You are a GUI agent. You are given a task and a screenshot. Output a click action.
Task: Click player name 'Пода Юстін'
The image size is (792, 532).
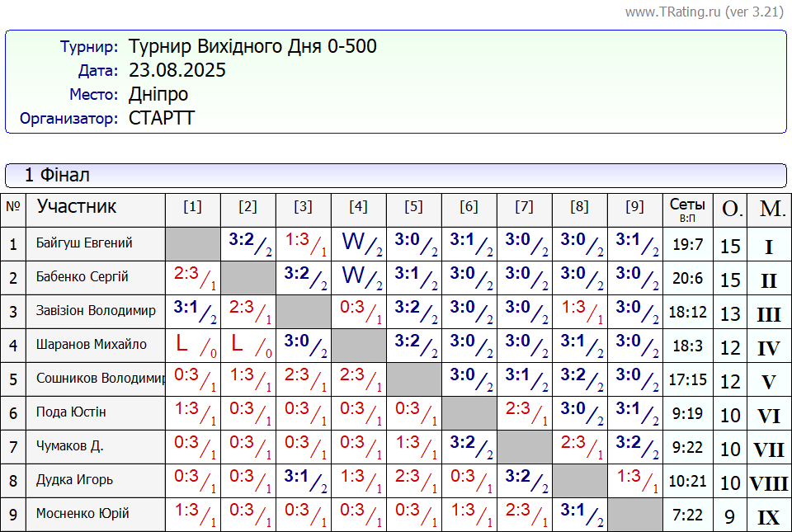pyautogui.click(x=71, y=412)
